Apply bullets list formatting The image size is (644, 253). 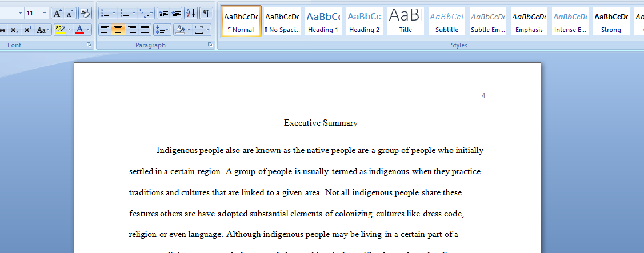tap(105, 14)
